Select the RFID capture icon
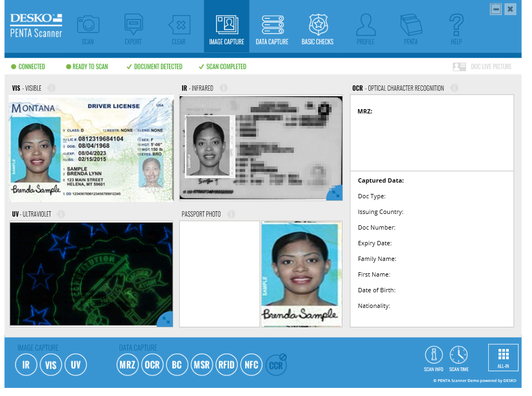The height and width of the screenshot is (396, 532). tap(226, 365)
